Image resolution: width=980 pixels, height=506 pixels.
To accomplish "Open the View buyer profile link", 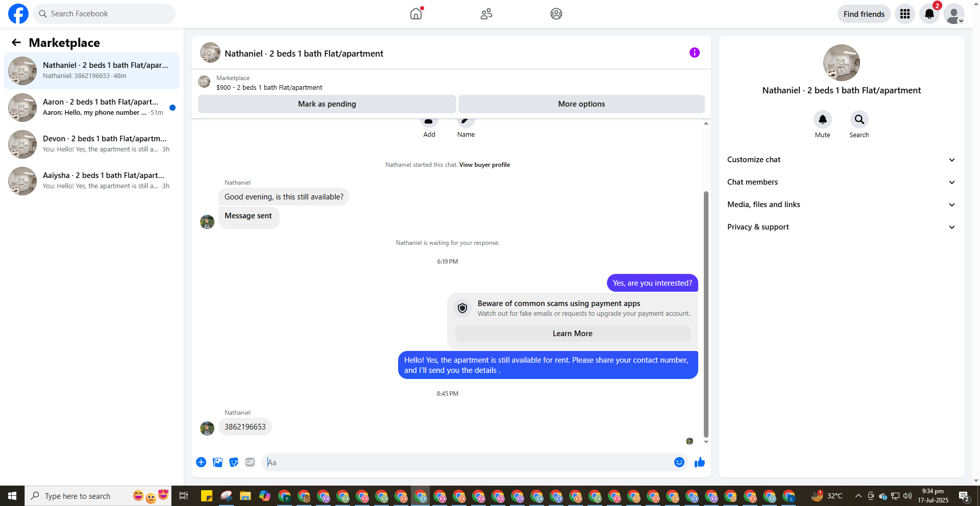I will click(484, 165).
